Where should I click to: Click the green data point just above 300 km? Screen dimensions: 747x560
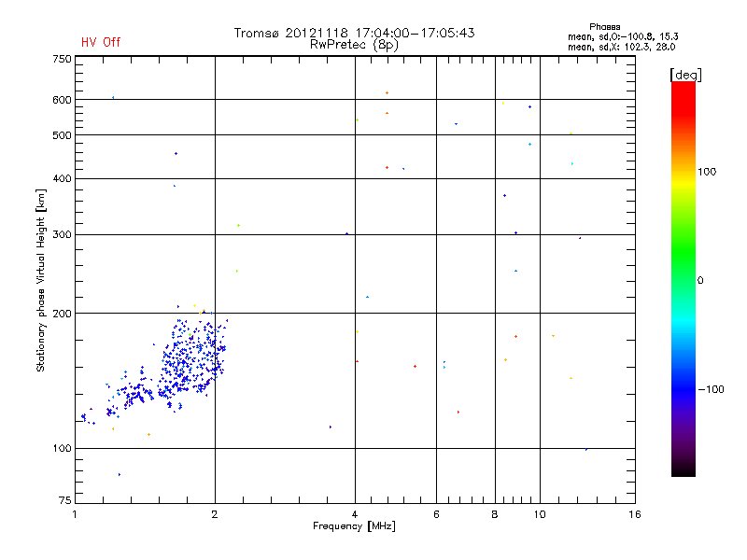coord(238,225)
